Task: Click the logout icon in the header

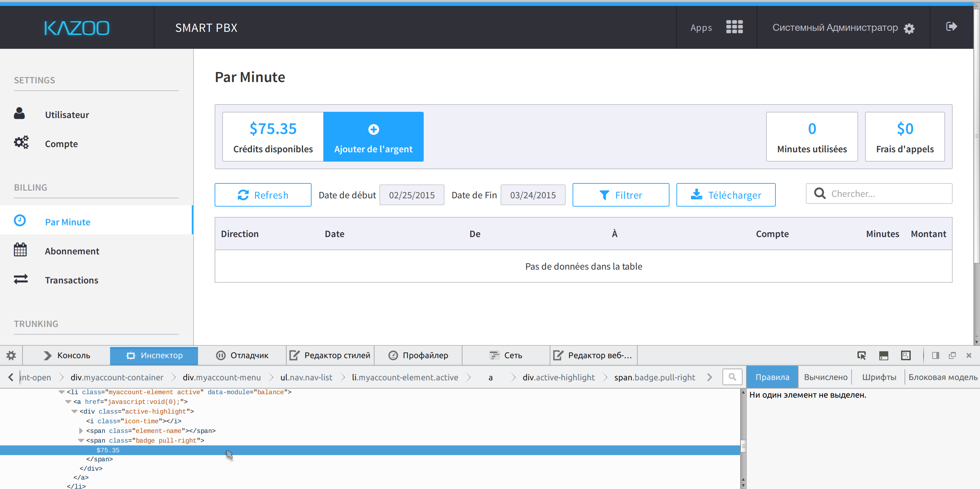Action: (952, 27)
